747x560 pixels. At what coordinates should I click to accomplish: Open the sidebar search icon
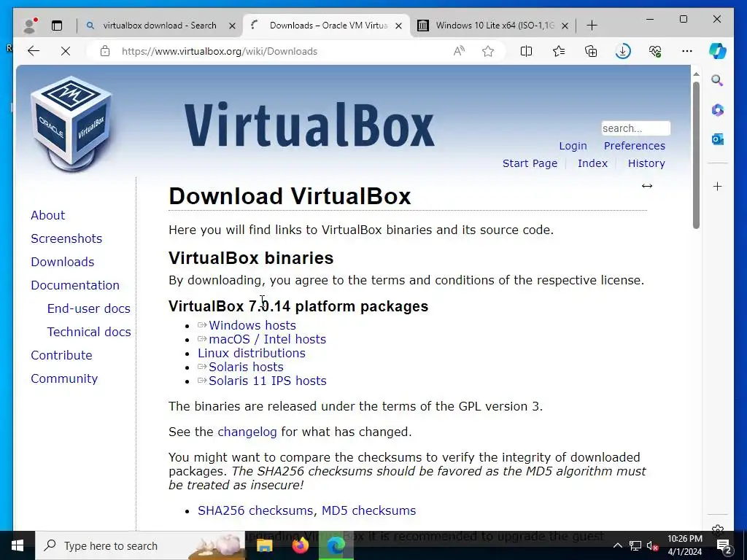coord(718,80)
